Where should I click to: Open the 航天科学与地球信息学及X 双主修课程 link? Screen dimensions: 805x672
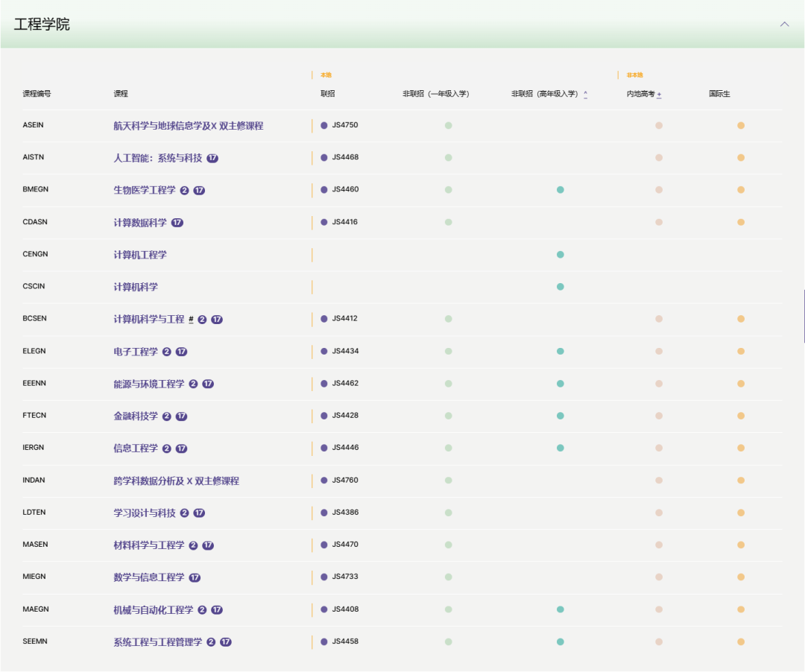pyautogui.click(x=188, y=126)
